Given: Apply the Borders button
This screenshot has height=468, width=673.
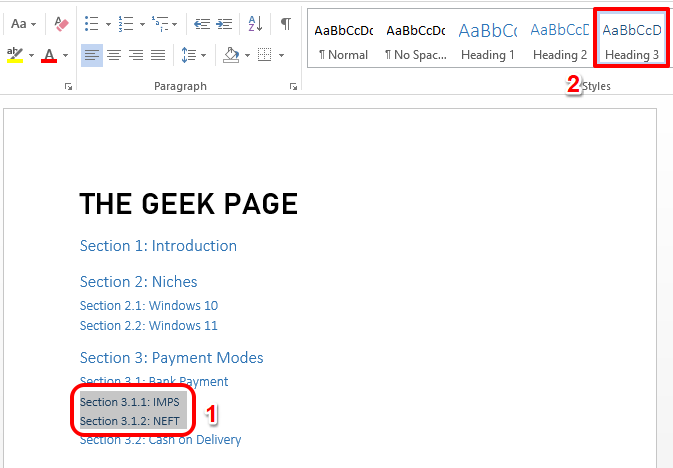Looking at the screenshot, I should [265, 55].
